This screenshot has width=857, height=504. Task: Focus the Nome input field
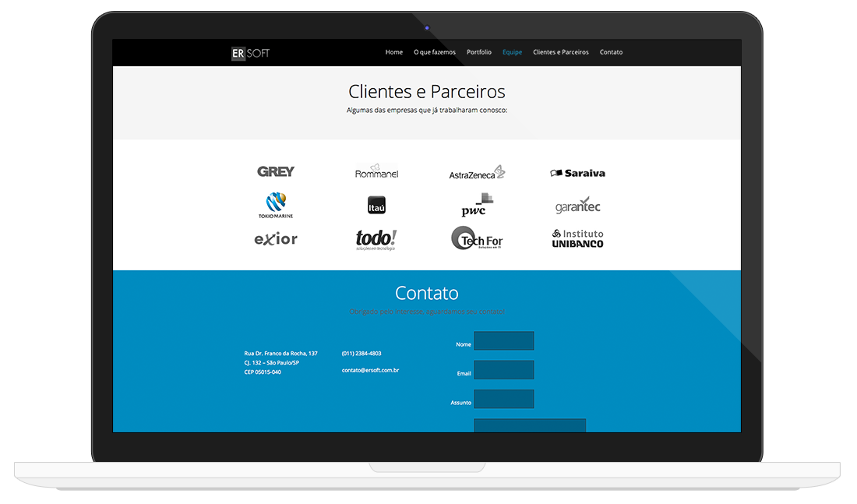click(504, 340)
